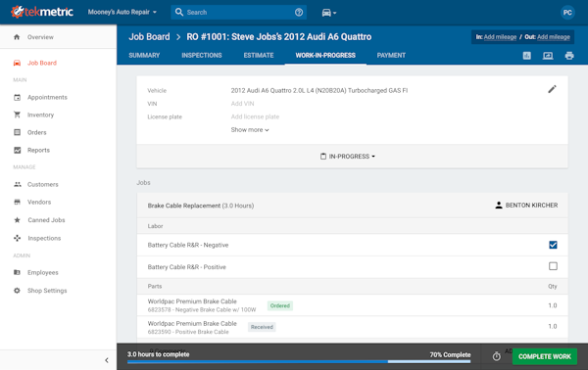Open the Mooney's Auto Repair shop dropdown
The image size is (588, 370).
click(122, 12)
